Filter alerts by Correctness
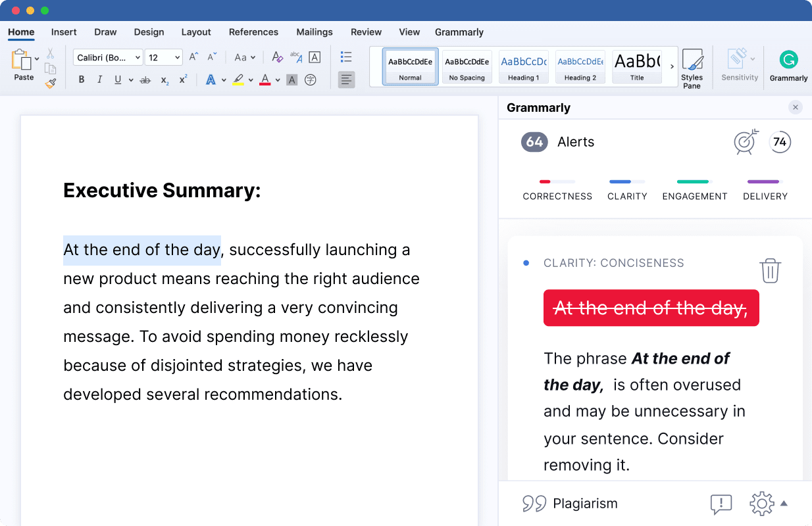Screen dimensions: 812x526 557,189
